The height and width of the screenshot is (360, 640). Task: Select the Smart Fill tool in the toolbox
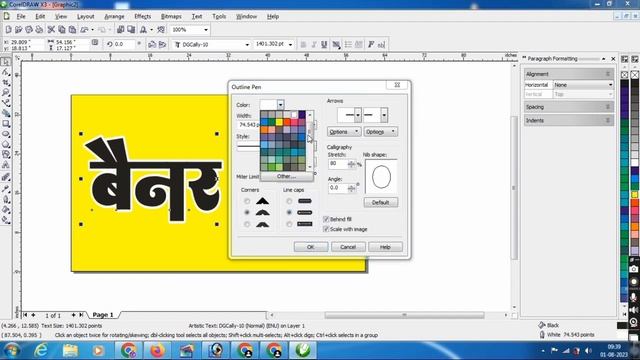(6, 113)
